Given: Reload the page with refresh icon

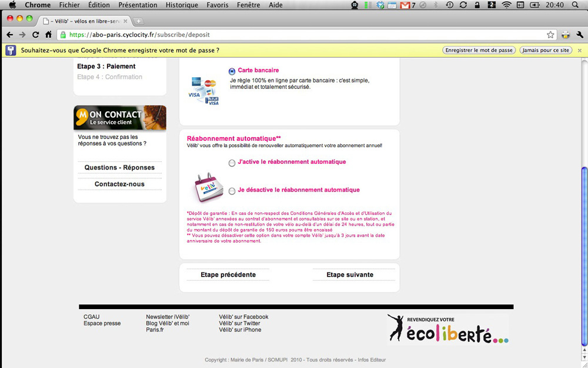Looking at the screenshot, I should [35, 35].
